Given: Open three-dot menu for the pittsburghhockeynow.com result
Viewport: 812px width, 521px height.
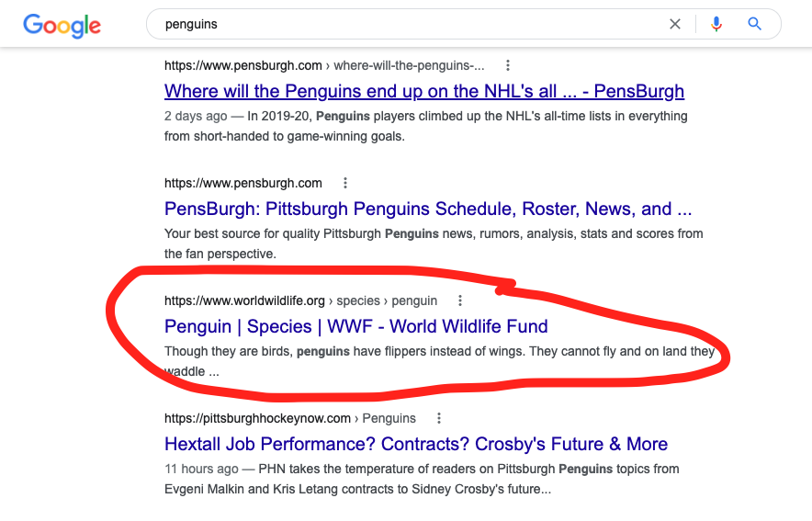Looking at the screenshot, I should [x=439, y=418].
